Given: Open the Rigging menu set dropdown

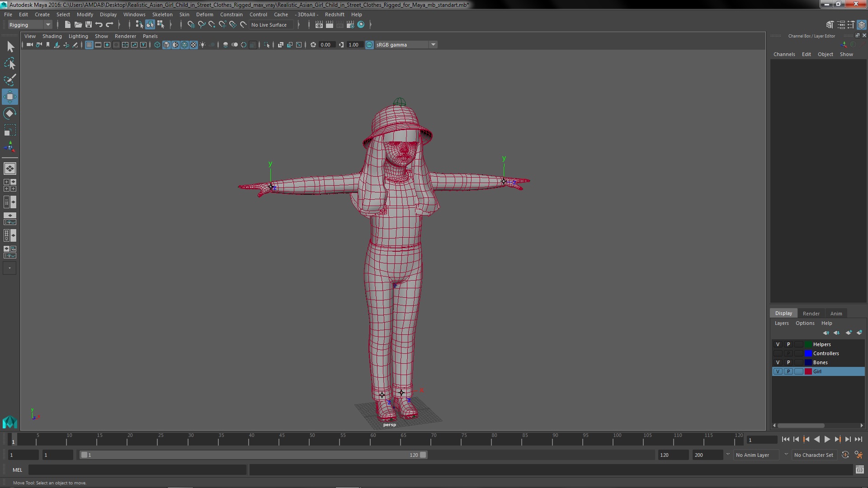Looking at the screenshot, I should tap(29, 25).
